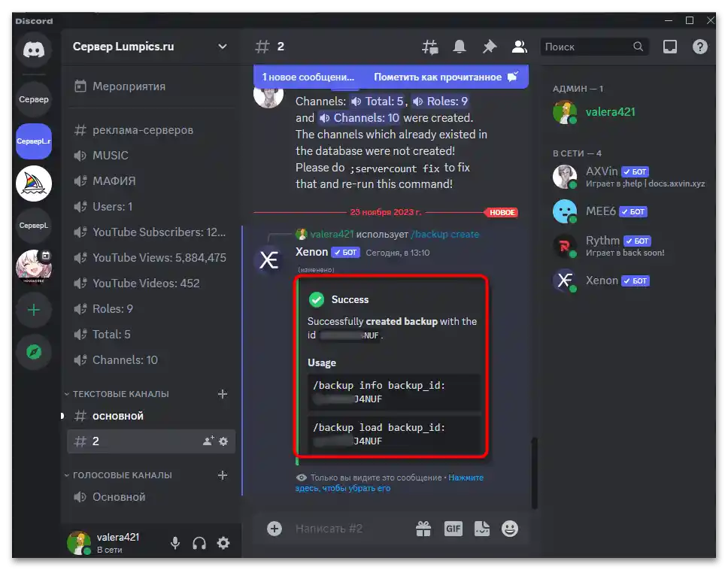
Task: Select YouTube Videos: 452 channel
Action: coord(151,283)
